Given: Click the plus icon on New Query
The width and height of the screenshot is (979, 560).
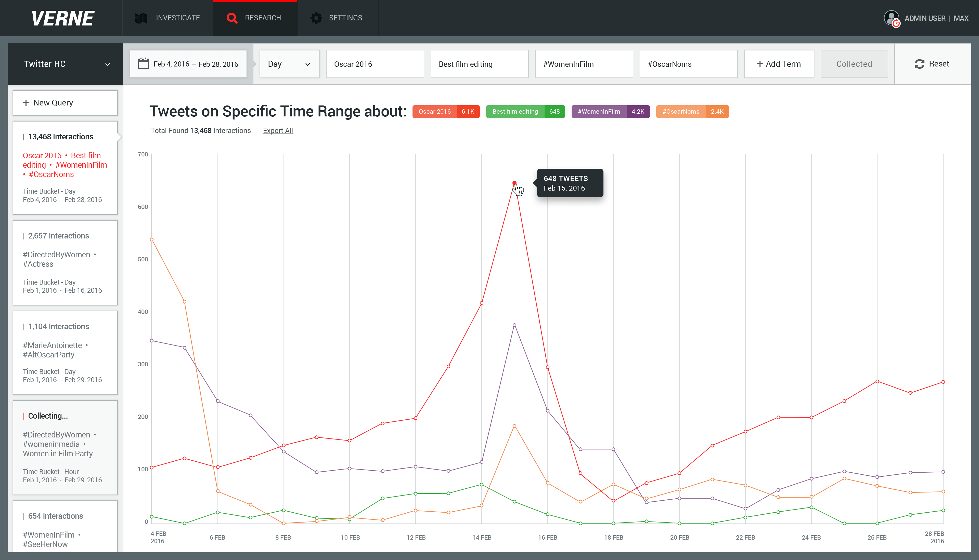Looking at the screenshot, I should (26, 103).
